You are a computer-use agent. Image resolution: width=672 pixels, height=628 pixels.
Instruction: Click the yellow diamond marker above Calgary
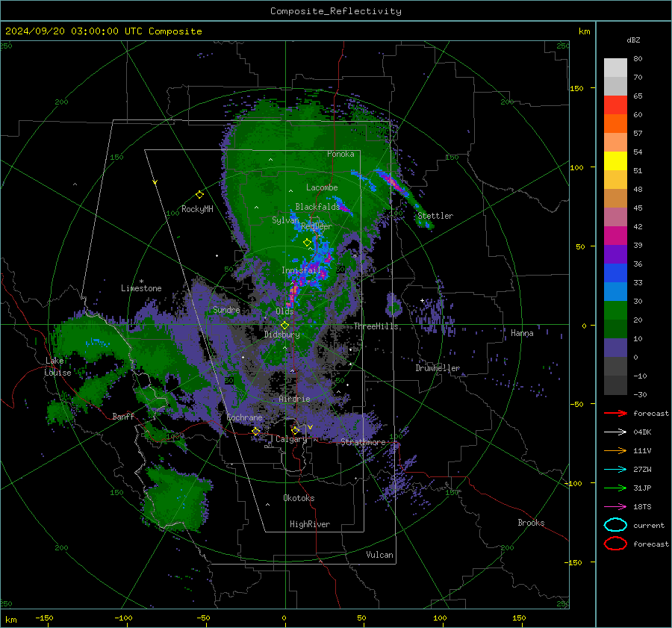pos(295,430)
